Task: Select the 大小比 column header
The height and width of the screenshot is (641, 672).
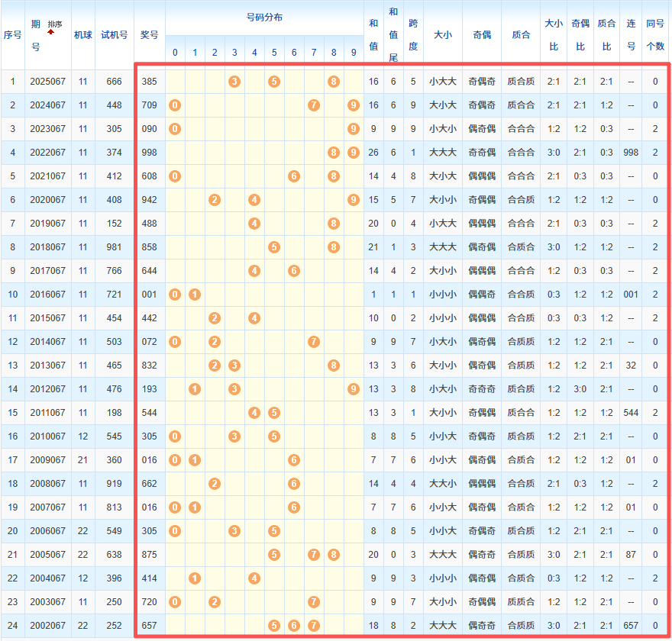Action: pyautogui.click(x=554, y=35)
